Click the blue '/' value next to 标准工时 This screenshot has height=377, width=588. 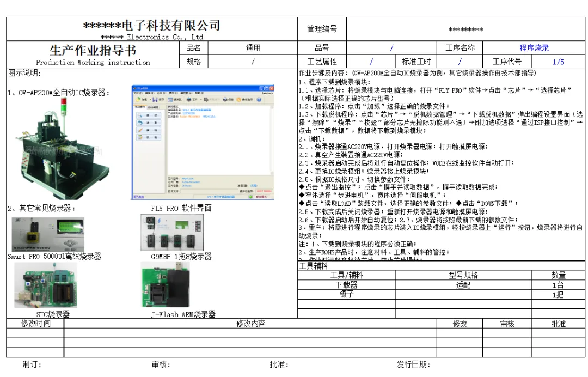[x=460, y=62]
